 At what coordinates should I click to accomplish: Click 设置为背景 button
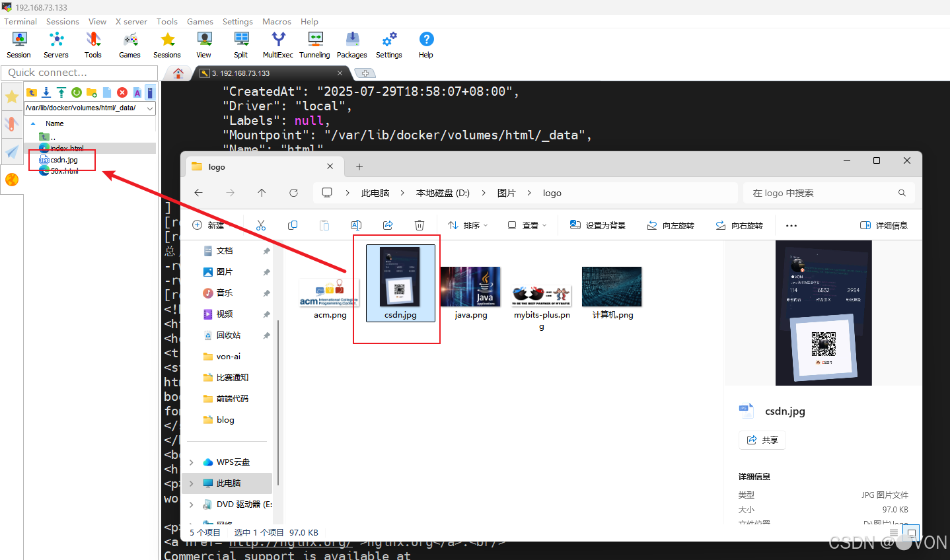pos(598,225)
